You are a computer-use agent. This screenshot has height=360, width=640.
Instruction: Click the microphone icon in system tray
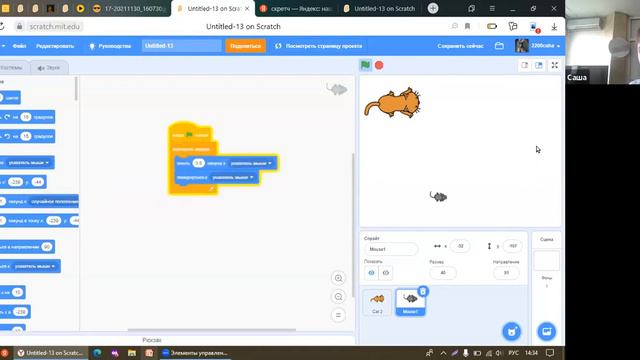[466, 353]
